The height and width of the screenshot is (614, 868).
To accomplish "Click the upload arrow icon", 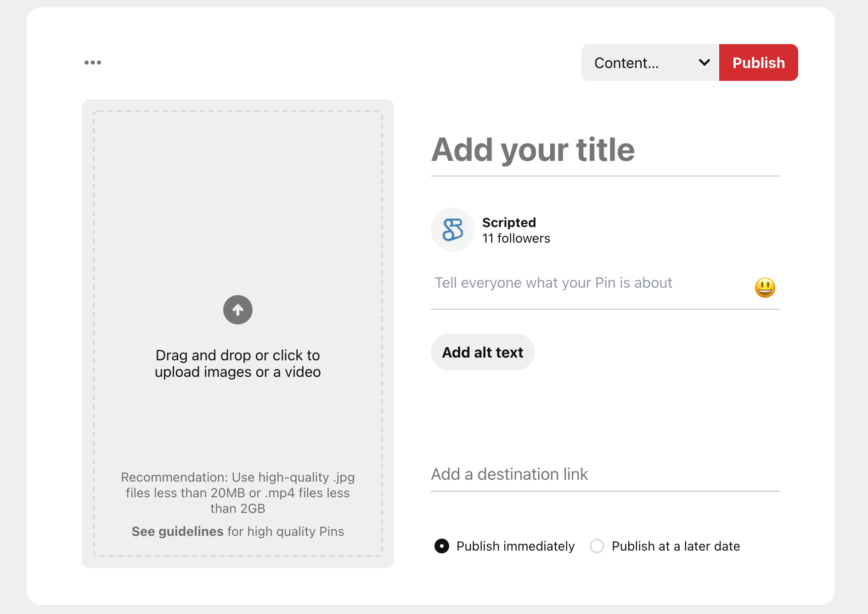I will click(238, 310).
